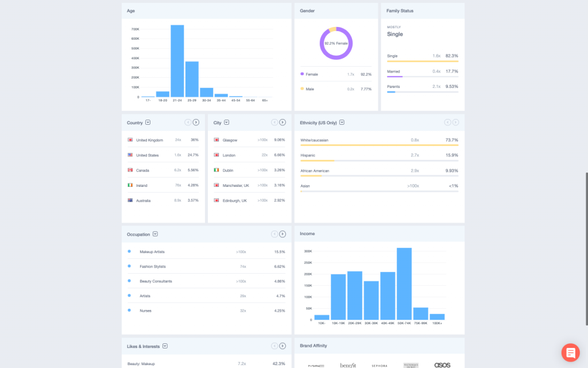Screen dimensions: 588x368
Task: Expand the Likes & Interests dropdown
Action: [x=165, y=346]
